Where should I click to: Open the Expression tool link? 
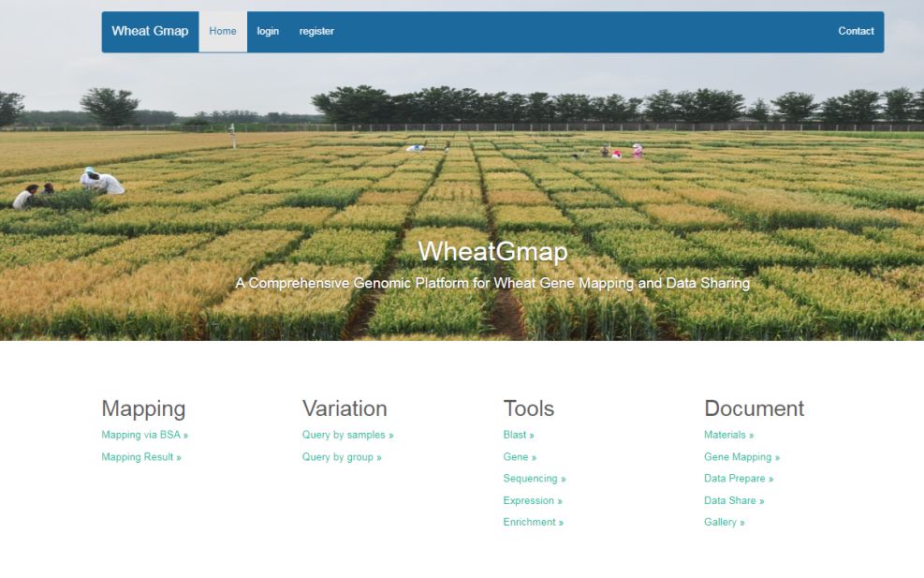pyautogui.click(x=533, y=500)
